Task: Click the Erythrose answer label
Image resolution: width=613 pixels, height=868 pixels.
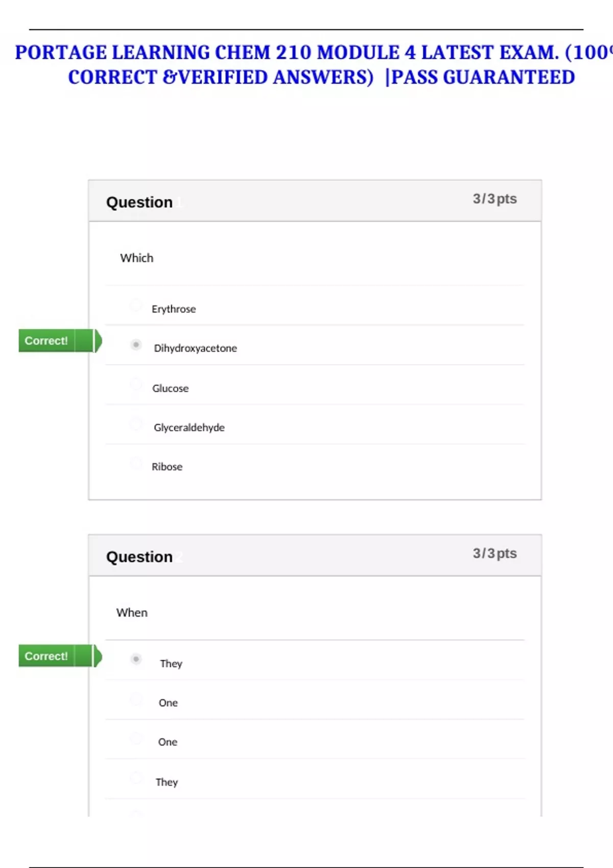Action: [174, 309]
